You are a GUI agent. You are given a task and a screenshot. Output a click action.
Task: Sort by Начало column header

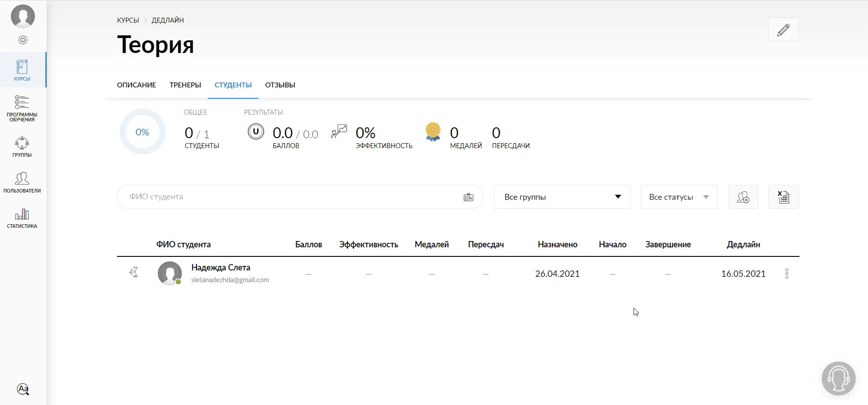point(612,245)
